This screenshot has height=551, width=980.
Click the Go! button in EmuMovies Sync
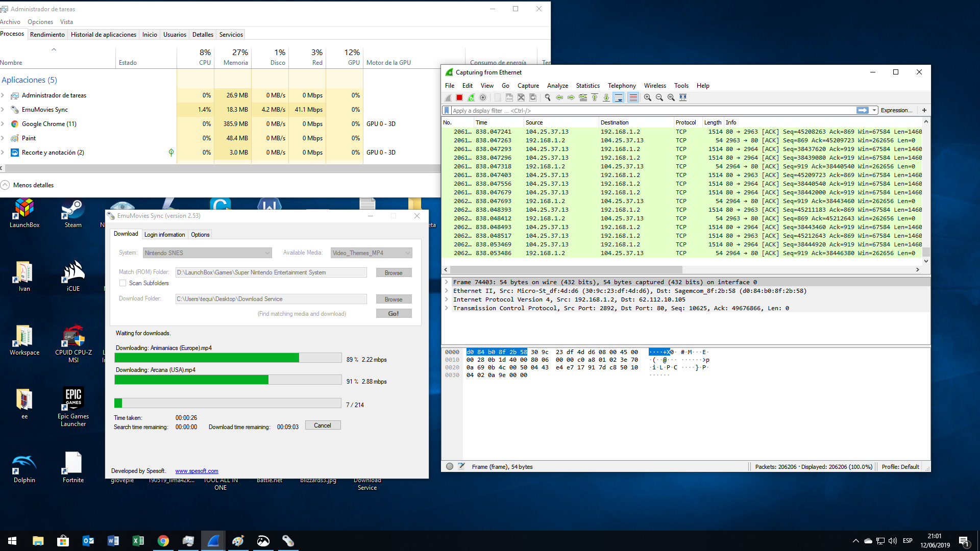coord(394,314)
